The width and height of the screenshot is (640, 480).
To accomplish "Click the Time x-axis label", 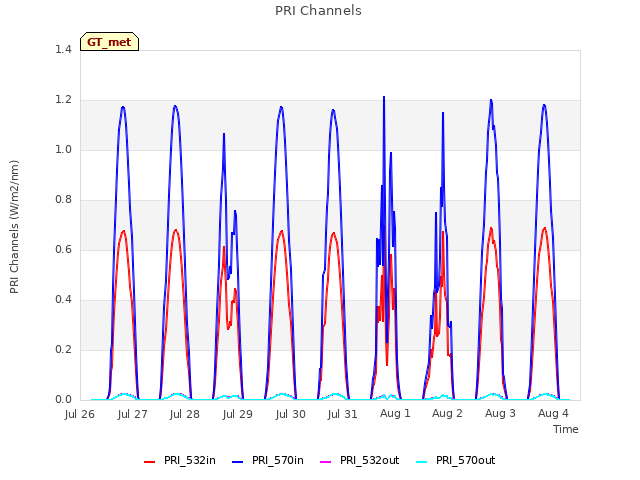I will coord(566,429).
